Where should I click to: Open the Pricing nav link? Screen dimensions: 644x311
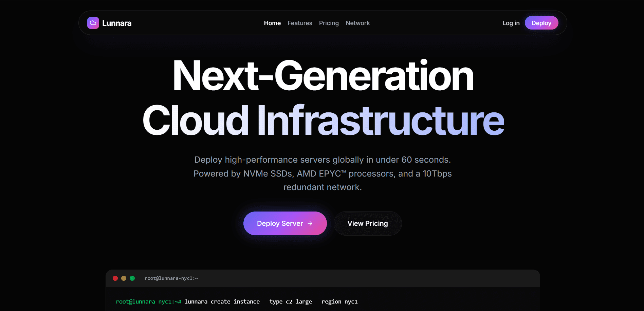329,23
